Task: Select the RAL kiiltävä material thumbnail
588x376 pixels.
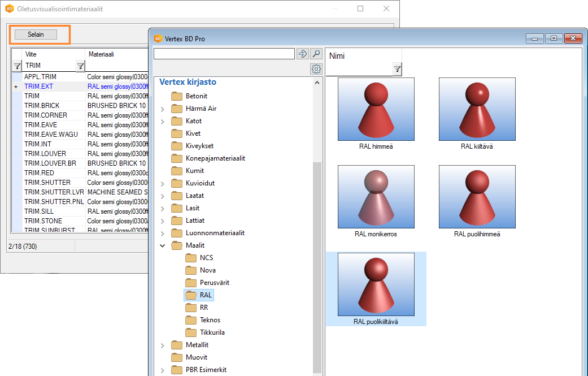Action: [477, 109]
